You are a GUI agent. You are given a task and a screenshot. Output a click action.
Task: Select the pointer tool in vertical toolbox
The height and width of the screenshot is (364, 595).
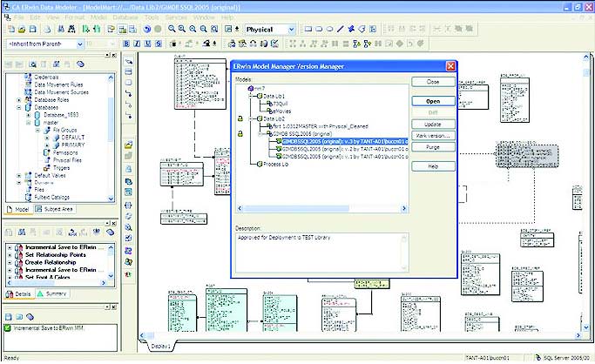point(129,61)
